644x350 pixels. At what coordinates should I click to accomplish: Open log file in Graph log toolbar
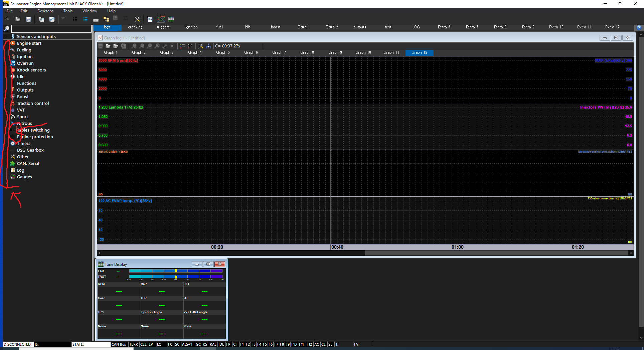coord(108,46)
